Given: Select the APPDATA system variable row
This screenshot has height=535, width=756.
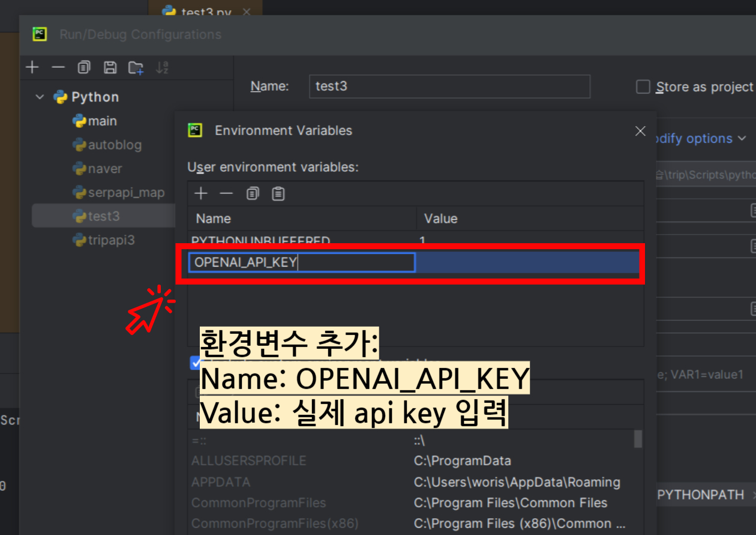Looking at the screenshot, I should click(412, 482).
